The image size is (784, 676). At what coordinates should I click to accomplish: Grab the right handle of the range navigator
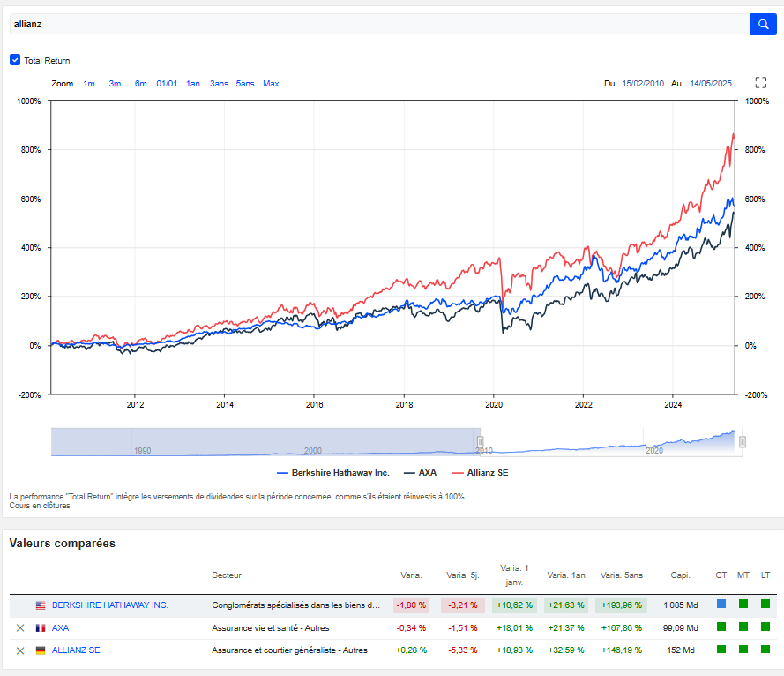[743, 442]
